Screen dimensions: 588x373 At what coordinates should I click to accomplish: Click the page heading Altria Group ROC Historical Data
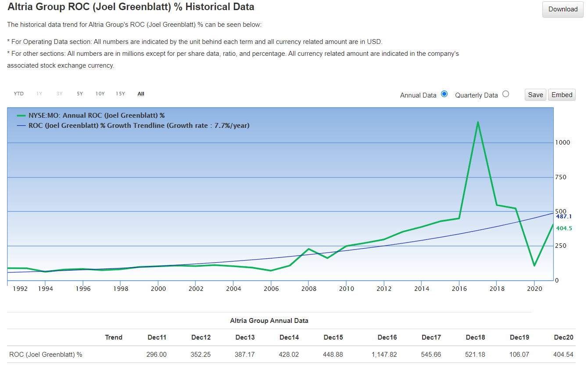tap(131, 7)
